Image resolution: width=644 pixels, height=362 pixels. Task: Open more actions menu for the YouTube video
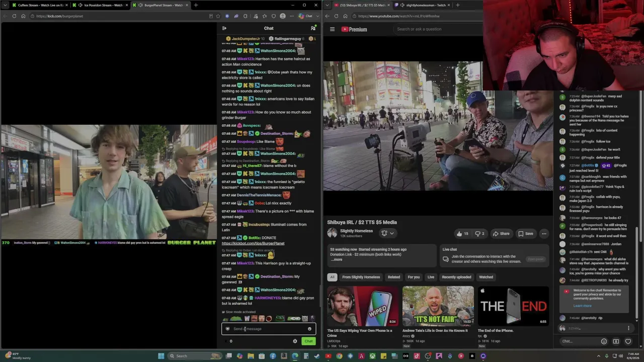[x=544, y=233]
